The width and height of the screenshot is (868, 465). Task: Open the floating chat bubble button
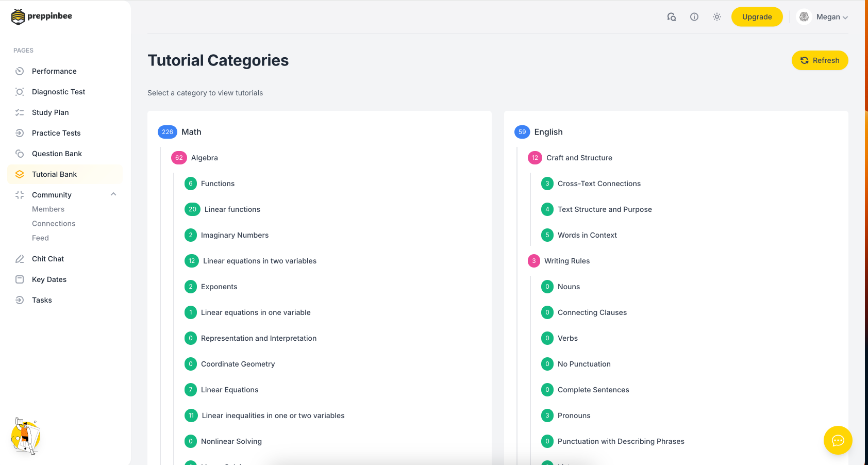pyautogui.click(x=838, y=440)
